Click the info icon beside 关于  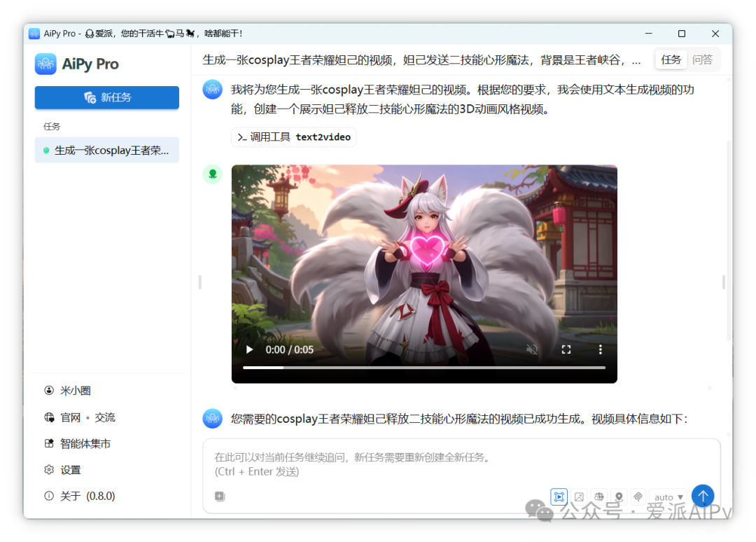coord(49,496)
